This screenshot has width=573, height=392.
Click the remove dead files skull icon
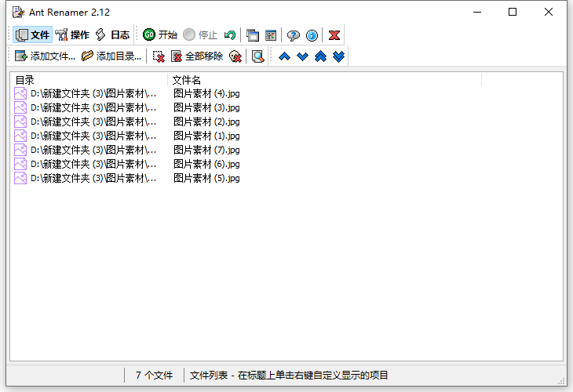pyautogui.click(x=235, y=56)
